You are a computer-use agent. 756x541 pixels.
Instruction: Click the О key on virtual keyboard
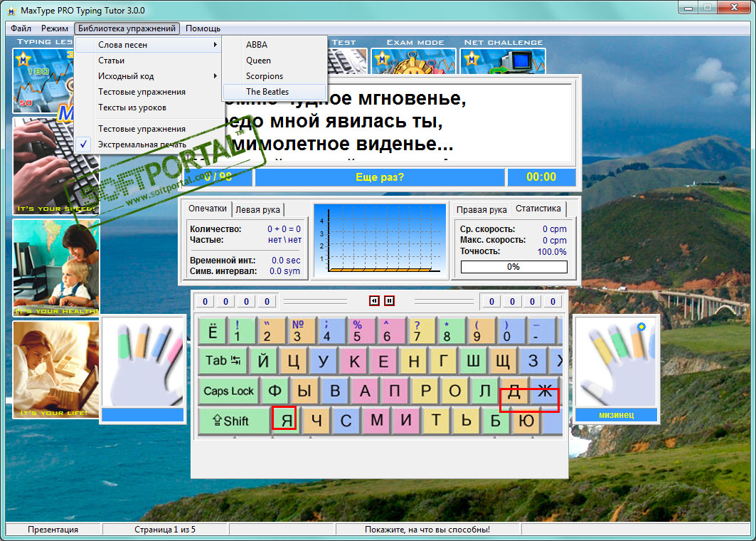click(454, 391)
